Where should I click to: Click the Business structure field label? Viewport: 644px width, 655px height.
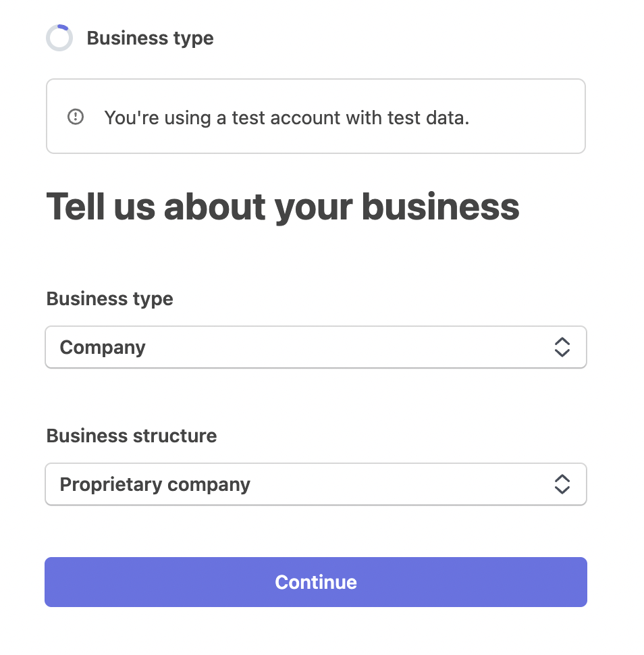(132, 436)
